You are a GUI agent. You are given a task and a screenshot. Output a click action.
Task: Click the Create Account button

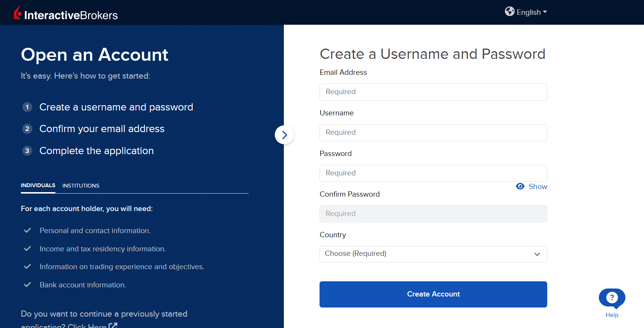[x=433, y=294]
